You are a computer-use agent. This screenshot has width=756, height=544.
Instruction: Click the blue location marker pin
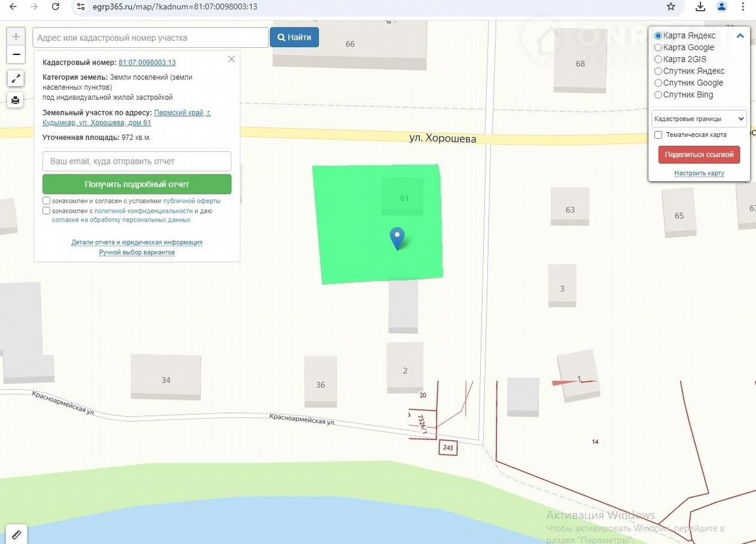coord(397,238)
